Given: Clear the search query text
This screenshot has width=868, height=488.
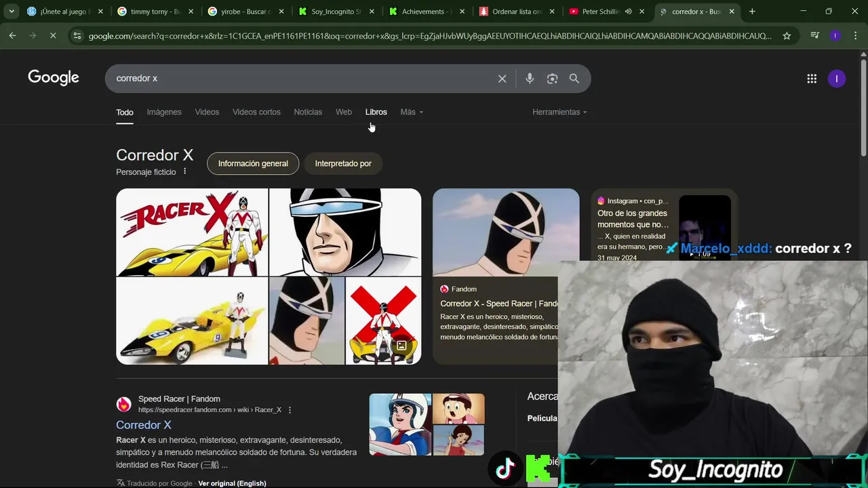Looking at the screenshot, I should point(502,79).
